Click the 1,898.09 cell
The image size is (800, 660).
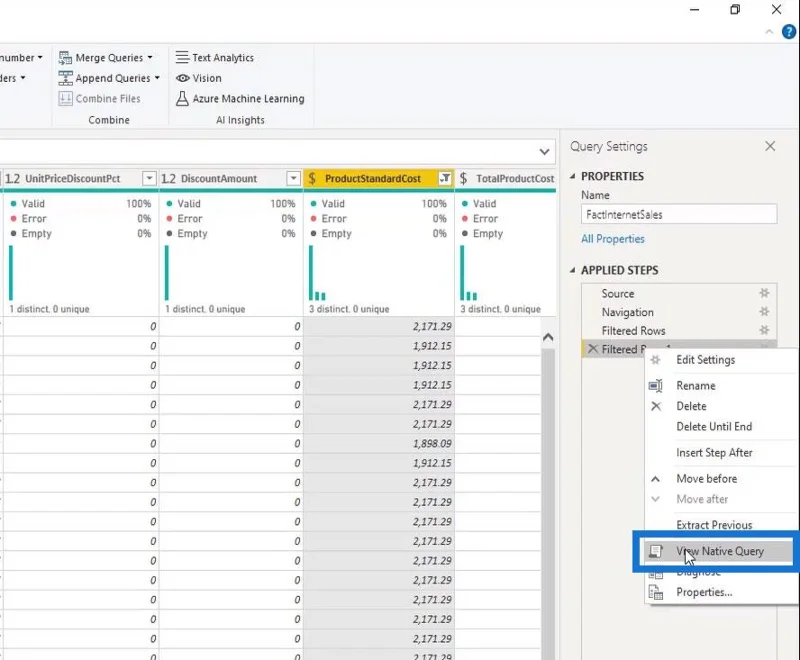click(x=379, y=444)
